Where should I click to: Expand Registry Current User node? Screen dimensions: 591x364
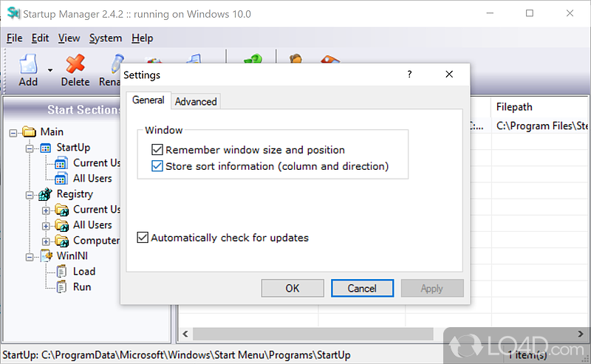click(46, 210)
